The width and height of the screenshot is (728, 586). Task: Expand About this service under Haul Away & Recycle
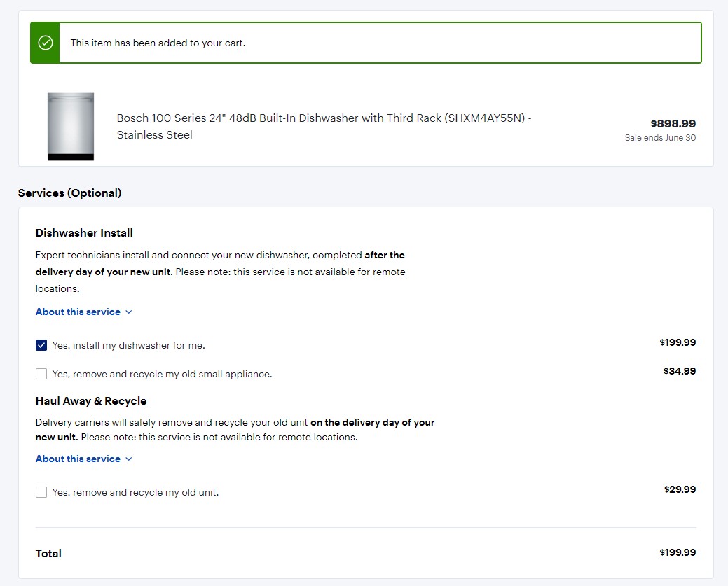pyautogui.click(x=83, y=459)
